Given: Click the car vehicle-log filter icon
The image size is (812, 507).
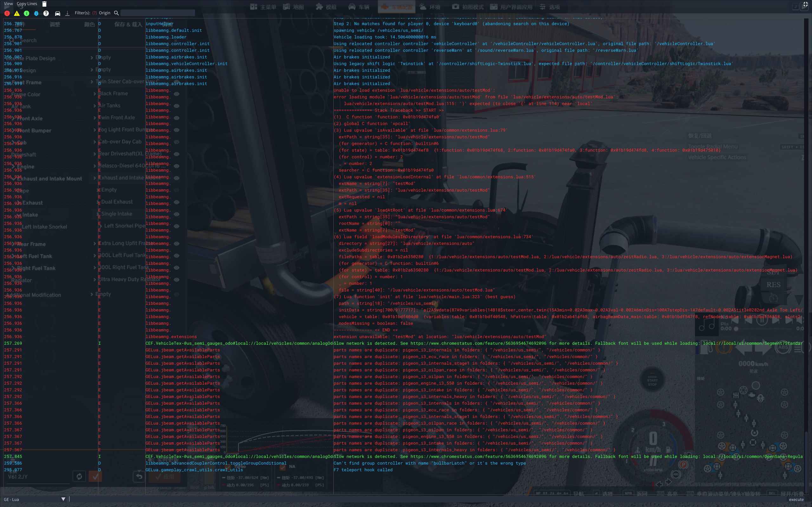Looking at the screenshot, I should 58,13.
